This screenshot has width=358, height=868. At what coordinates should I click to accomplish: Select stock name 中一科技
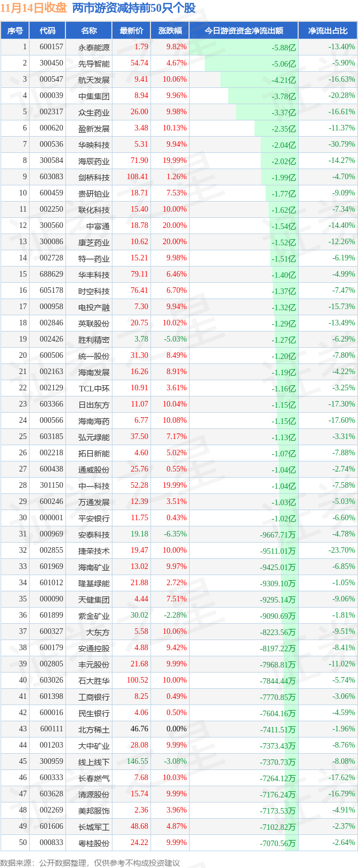(94, 486)
